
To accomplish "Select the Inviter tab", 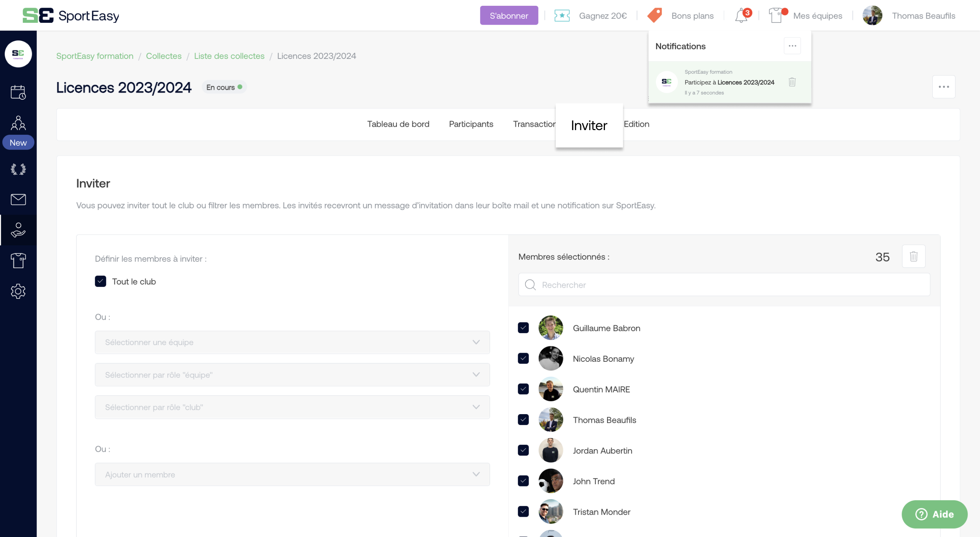I will [x=589, y=125].
